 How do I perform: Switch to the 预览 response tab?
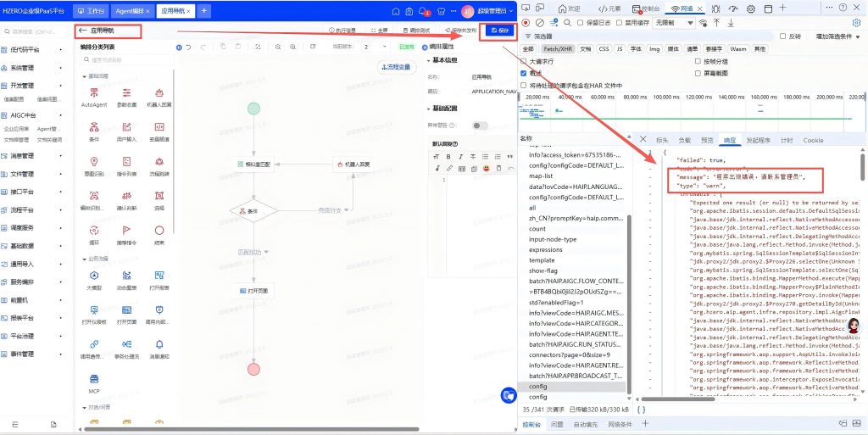click(x=707, y=140)
